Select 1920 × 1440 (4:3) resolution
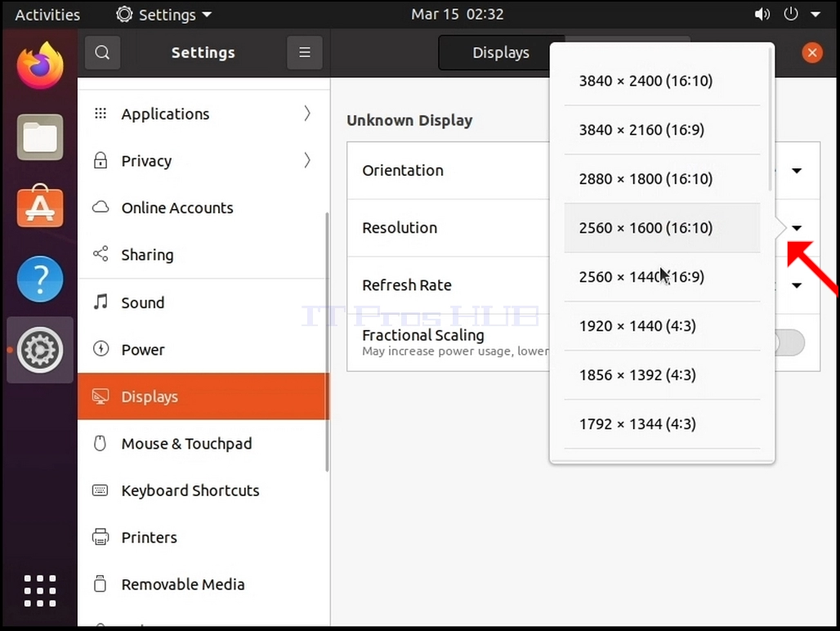Screen dimensions: 840x631 pos(662,325)
